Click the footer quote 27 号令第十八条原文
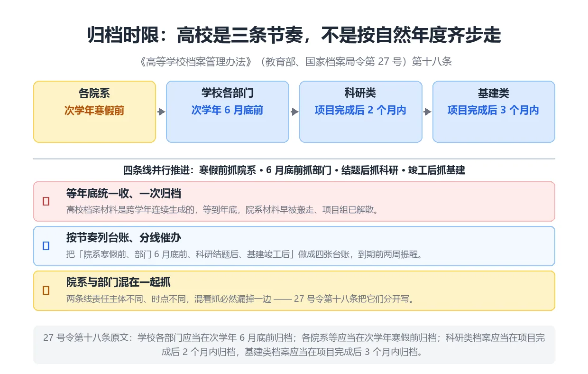The width and height of the screenshot is (588, 374). (294, 345)
